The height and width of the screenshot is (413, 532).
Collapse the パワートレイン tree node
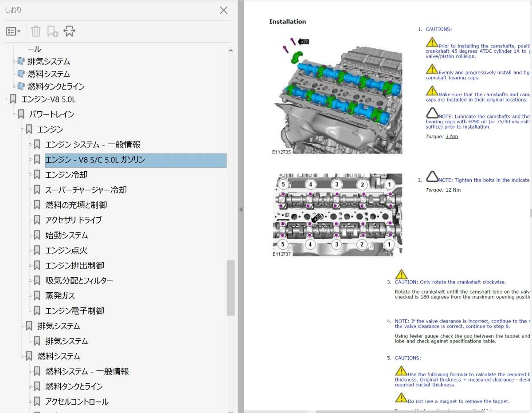(14, 114)
